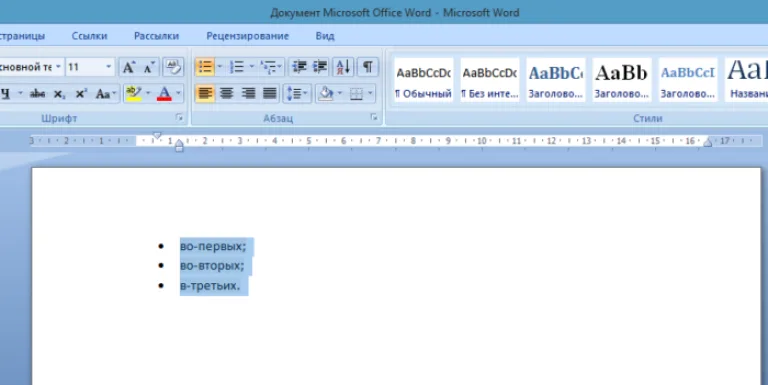Open the Абзац dialog launcher
The width and height of the screenshot is (768, 385).
[x=374, y=118]
